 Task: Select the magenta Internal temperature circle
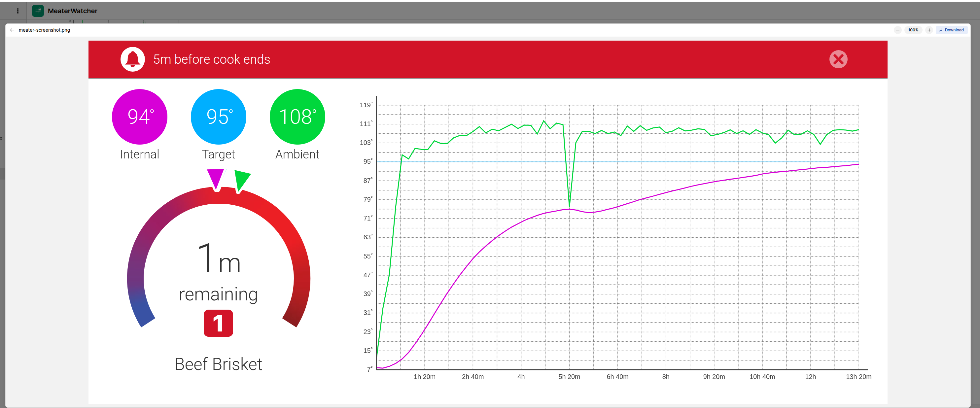140,117
